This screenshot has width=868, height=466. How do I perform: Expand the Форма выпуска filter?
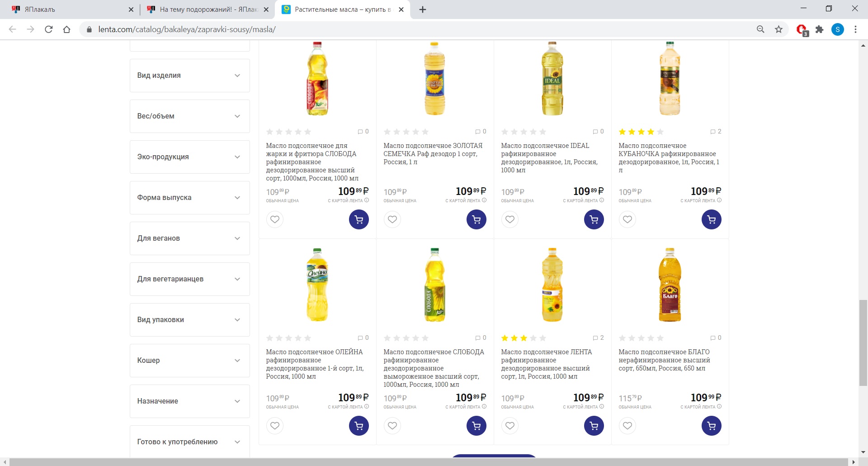190,198
